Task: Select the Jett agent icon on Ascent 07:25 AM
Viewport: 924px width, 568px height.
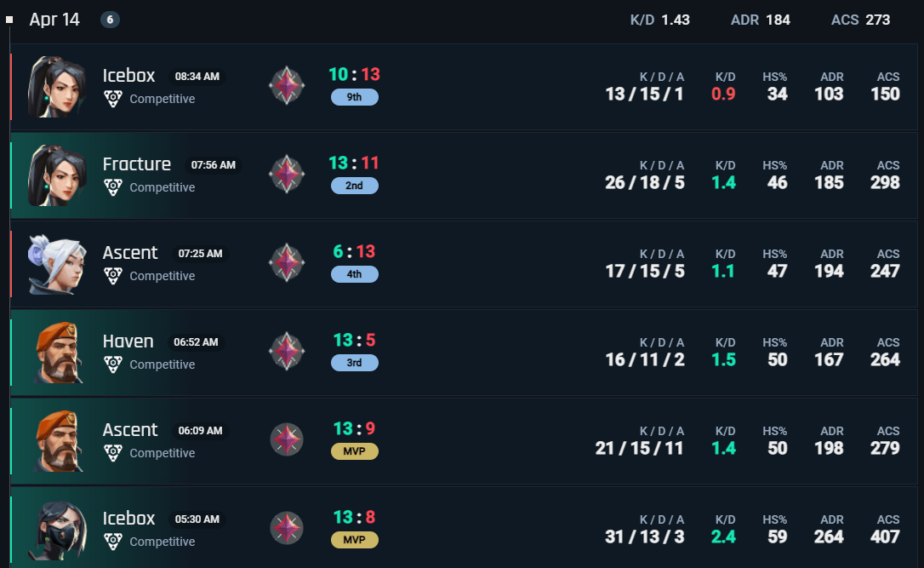Action: 56,264
